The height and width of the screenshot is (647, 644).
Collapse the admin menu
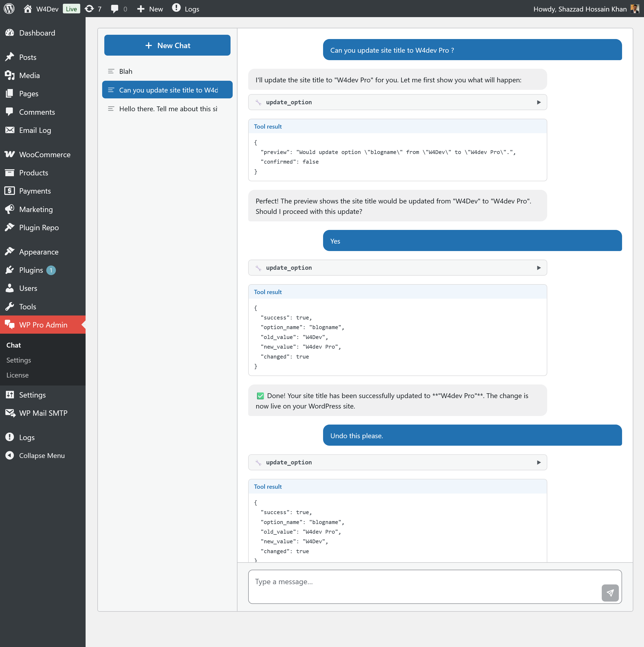click(41, 456)
